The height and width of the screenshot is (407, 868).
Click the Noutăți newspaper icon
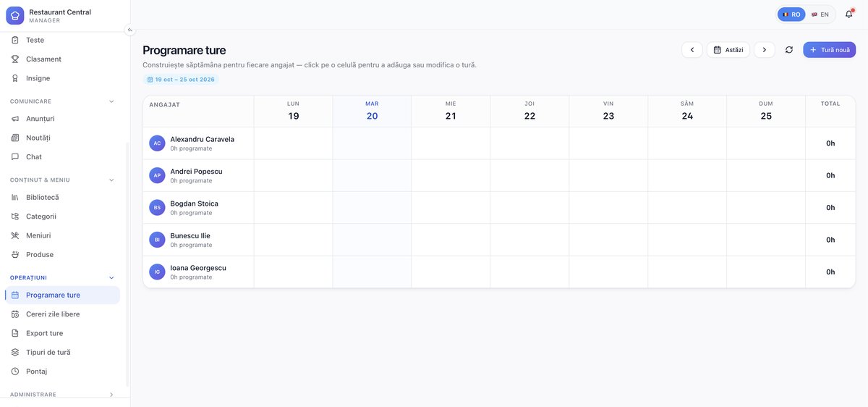pyautogui.click(x=15, y=138)
